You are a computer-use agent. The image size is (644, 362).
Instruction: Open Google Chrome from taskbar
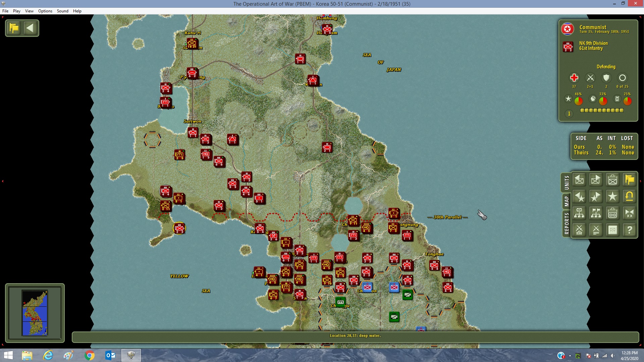coord(90,355)
